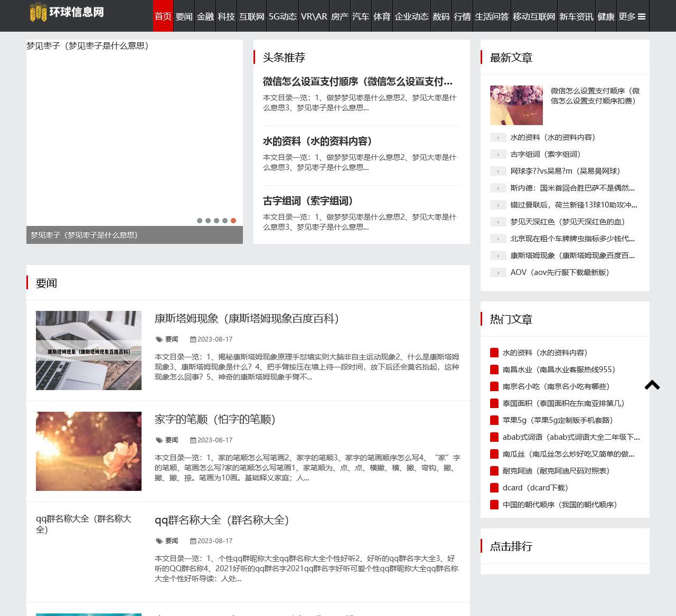Open headline 古字组词(索字组词) in 头条推荐
Viewport: 676px width, 616px height.
[308, 201]
